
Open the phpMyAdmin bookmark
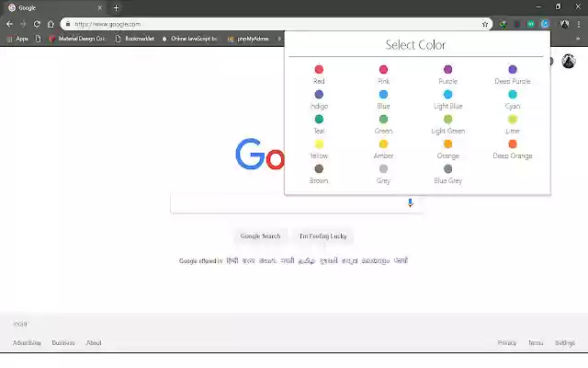click(x=248, y=39)
